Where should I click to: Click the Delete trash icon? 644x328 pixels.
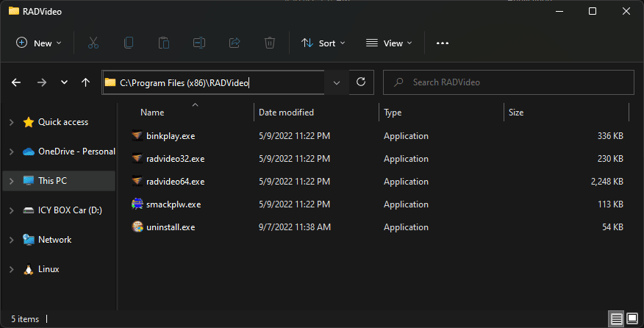[x=270, y=43]
